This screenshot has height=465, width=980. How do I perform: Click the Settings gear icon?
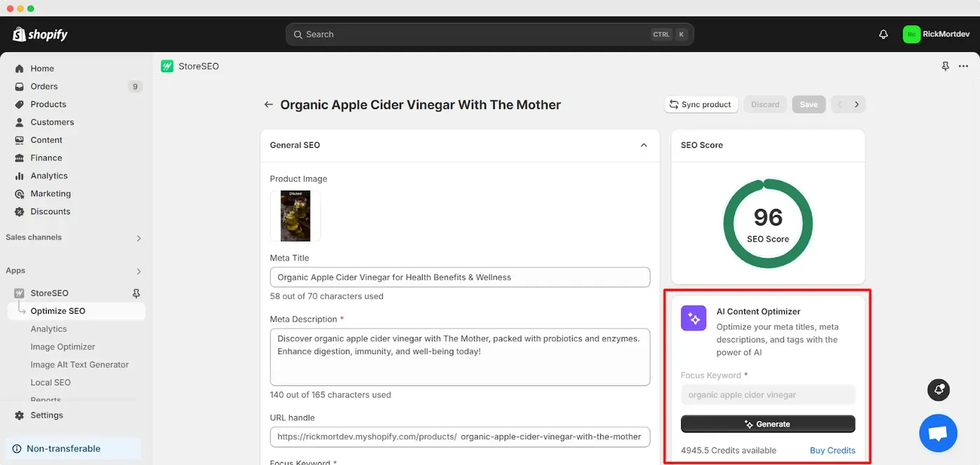(x=20, y=415)
